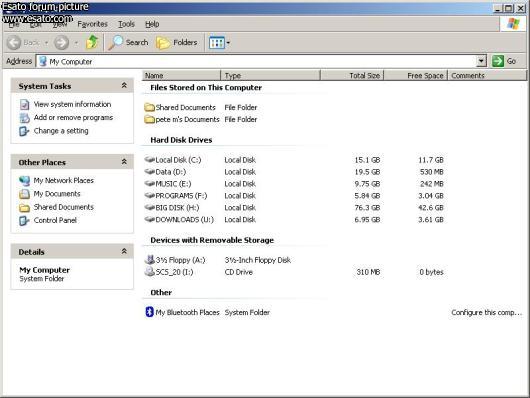This screenshot has width=530, height=398.
Task: Click the 310 MB total size value
Action: (x=368, y=272)
